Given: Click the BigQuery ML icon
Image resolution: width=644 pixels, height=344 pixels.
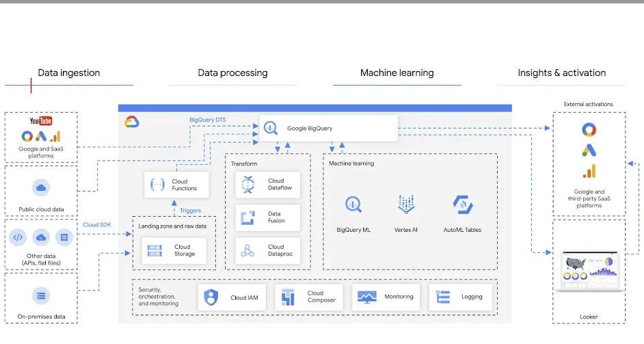Looking at the screenshot, I should click(x=353, y=204).
